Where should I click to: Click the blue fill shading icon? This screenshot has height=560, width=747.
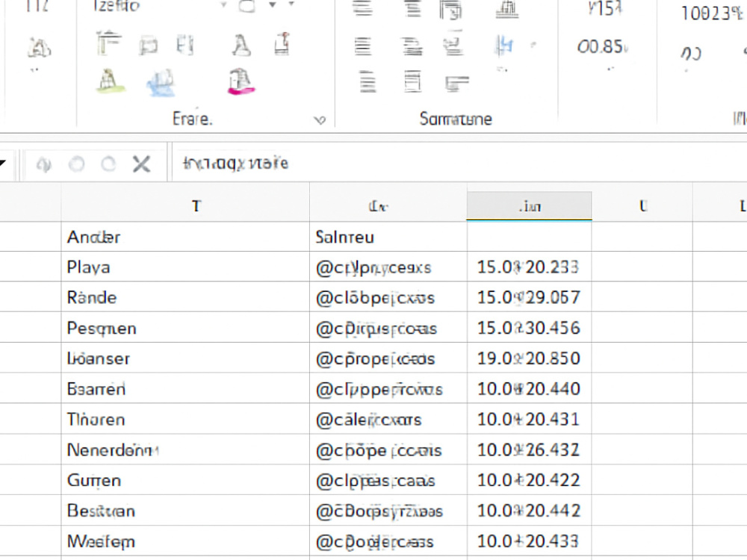[161, 82]
